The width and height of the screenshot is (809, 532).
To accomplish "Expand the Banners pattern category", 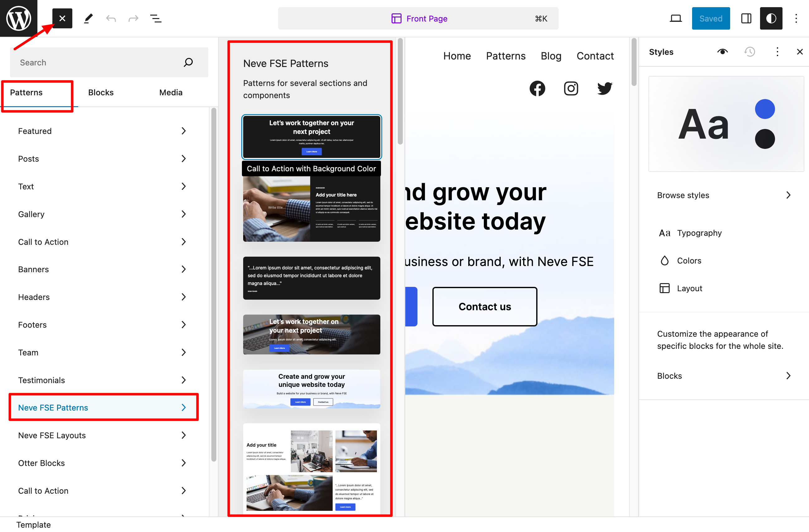I will click(x=102, y=269).
